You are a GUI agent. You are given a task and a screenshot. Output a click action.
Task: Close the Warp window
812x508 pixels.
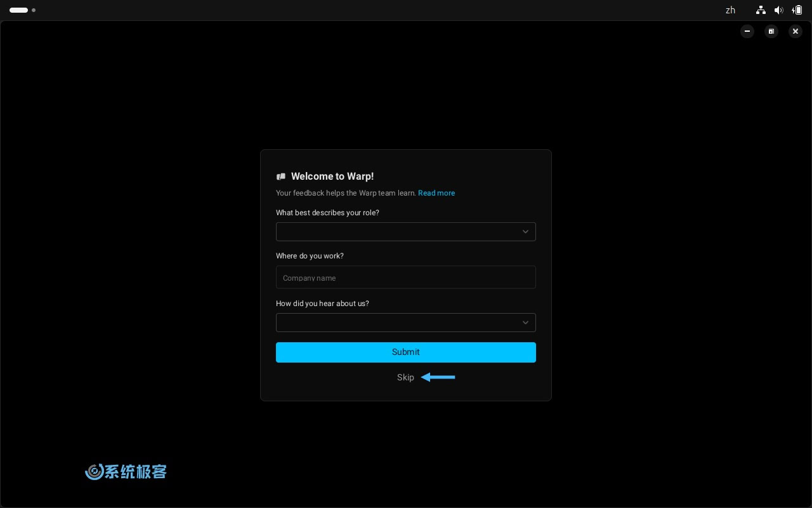[x=796, y=31]
